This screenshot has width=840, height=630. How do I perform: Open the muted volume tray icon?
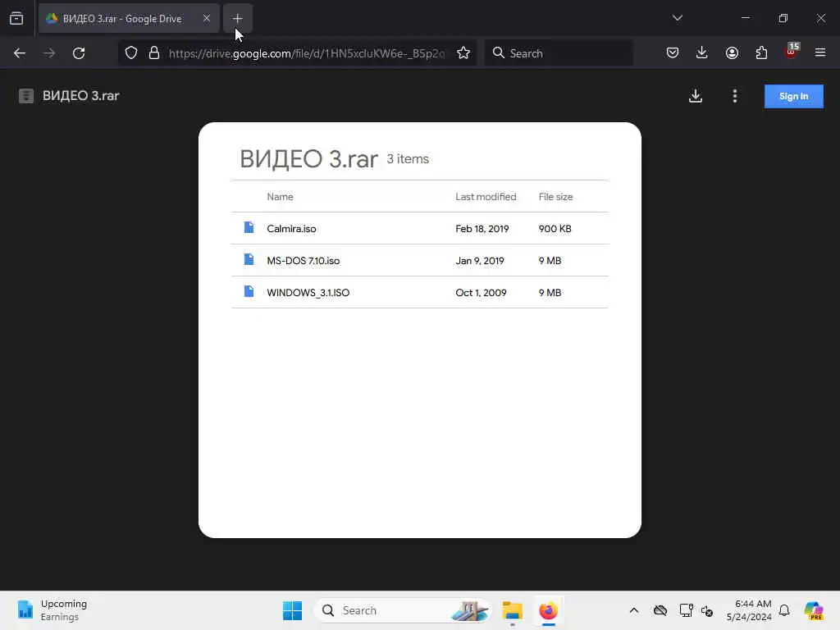coord(707,610)
